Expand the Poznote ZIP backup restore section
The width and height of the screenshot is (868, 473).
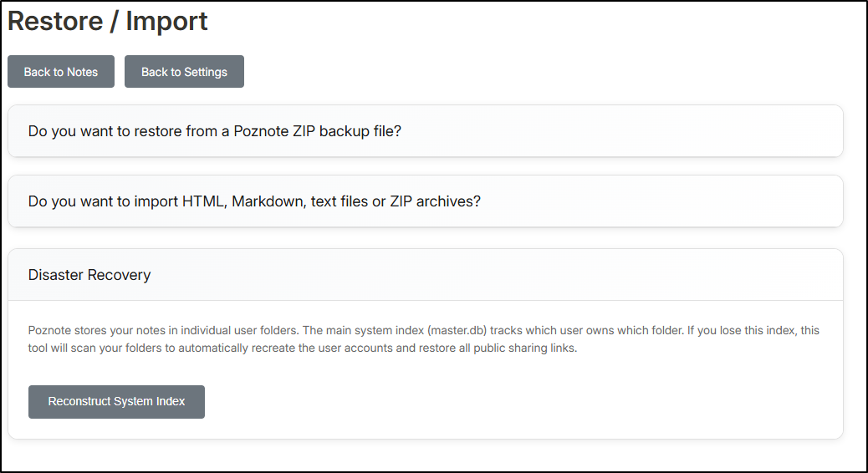(425, 131)
